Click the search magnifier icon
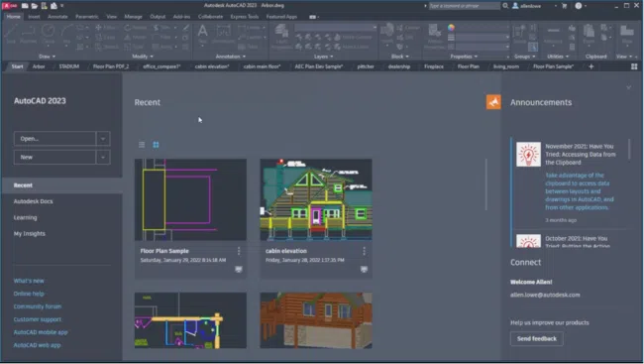Viewport: 644px width, 364px height. tap(505, 6)
